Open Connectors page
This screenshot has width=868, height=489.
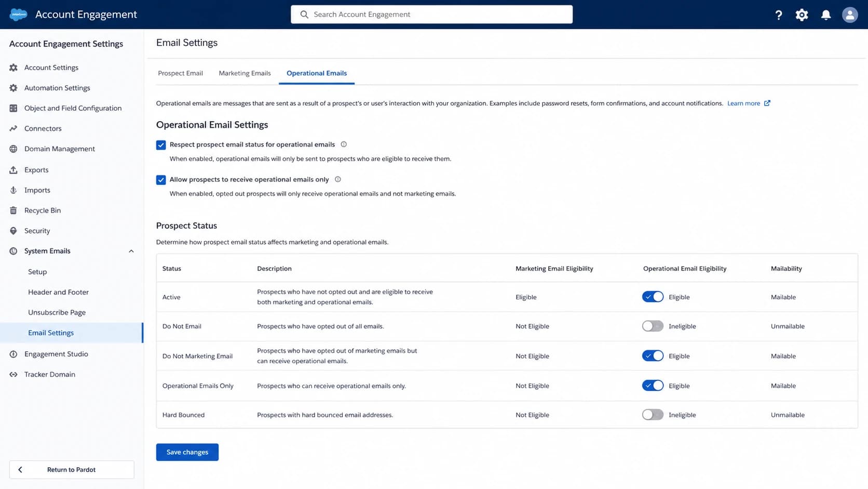click(43, 128)
